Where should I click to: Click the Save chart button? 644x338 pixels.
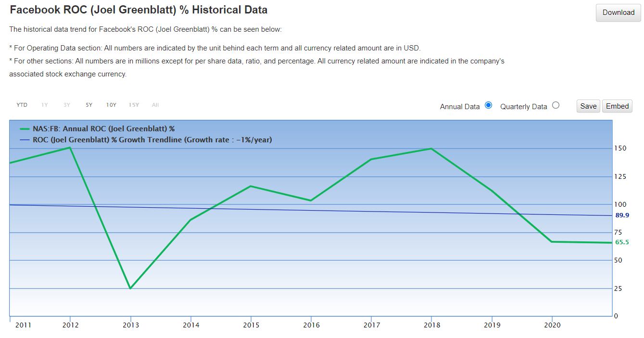(x=589, y=106)
